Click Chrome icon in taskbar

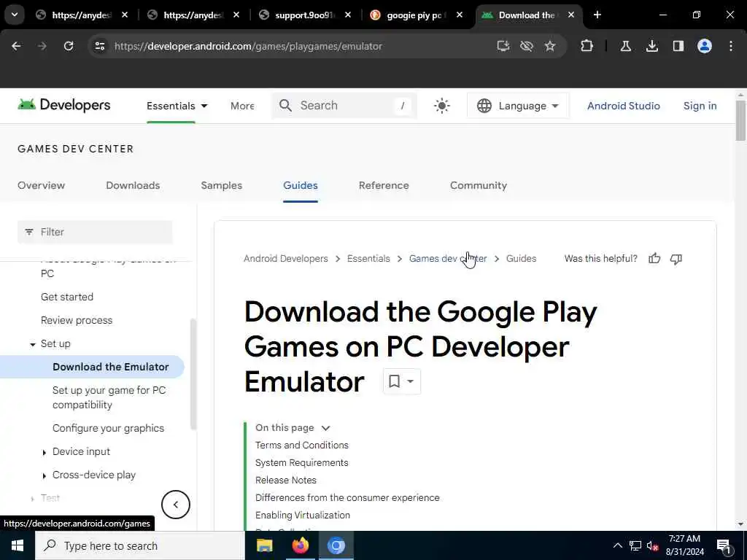[336, 545]
